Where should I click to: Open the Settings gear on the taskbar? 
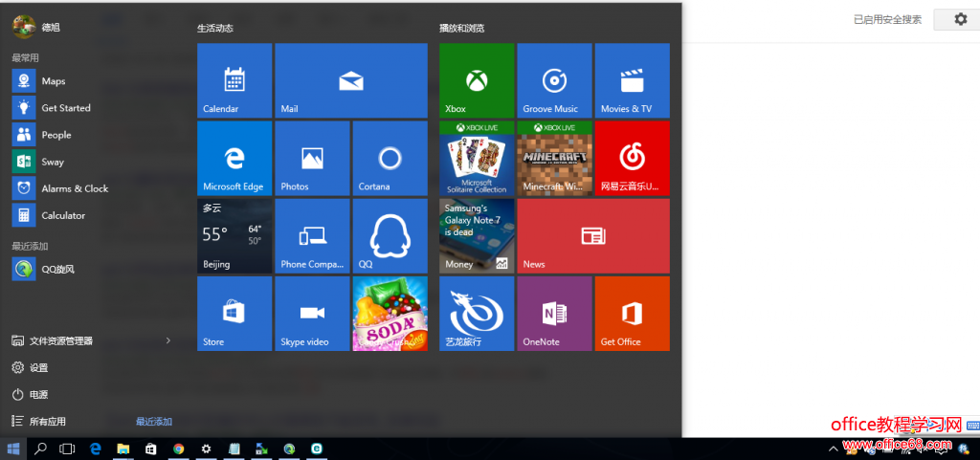207,449
